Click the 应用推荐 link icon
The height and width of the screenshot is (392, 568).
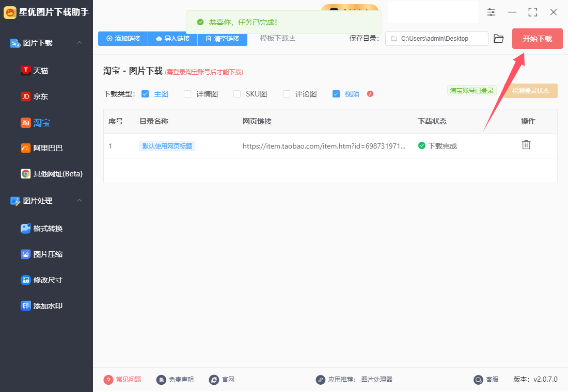point(320,380)
